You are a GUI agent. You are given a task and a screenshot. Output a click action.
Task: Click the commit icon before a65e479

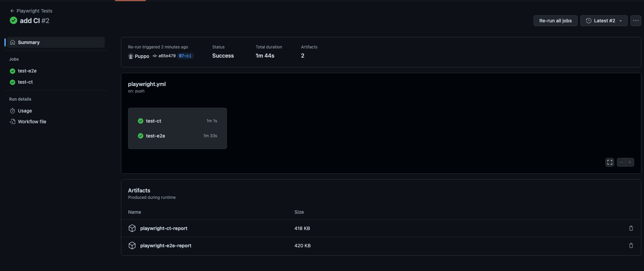[x=155, y=56]
